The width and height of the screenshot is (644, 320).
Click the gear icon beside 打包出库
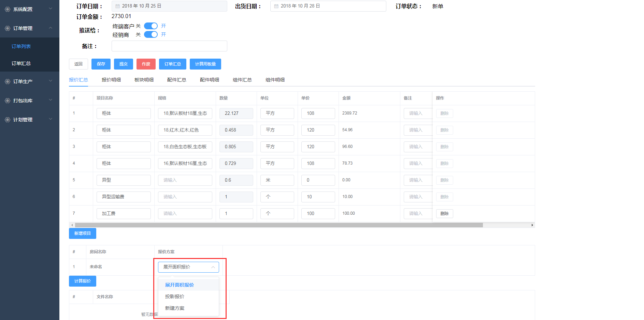coord(8,101)
